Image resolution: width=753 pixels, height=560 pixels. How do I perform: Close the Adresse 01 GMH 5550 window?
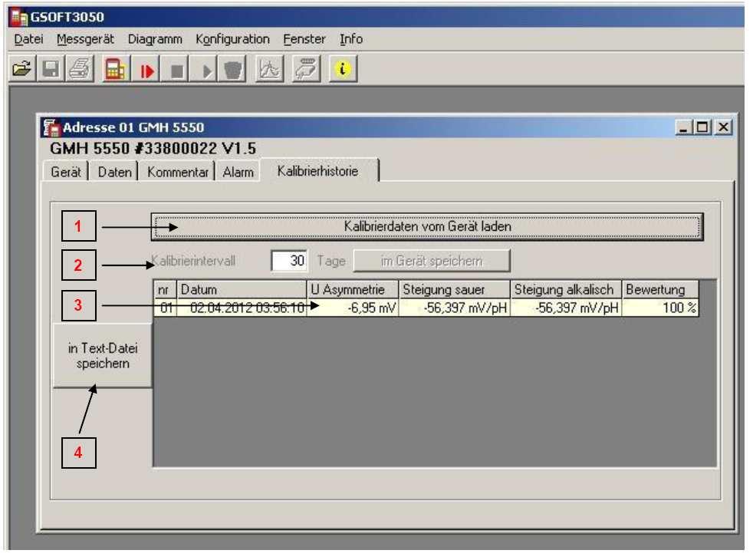tap(724, 128)
